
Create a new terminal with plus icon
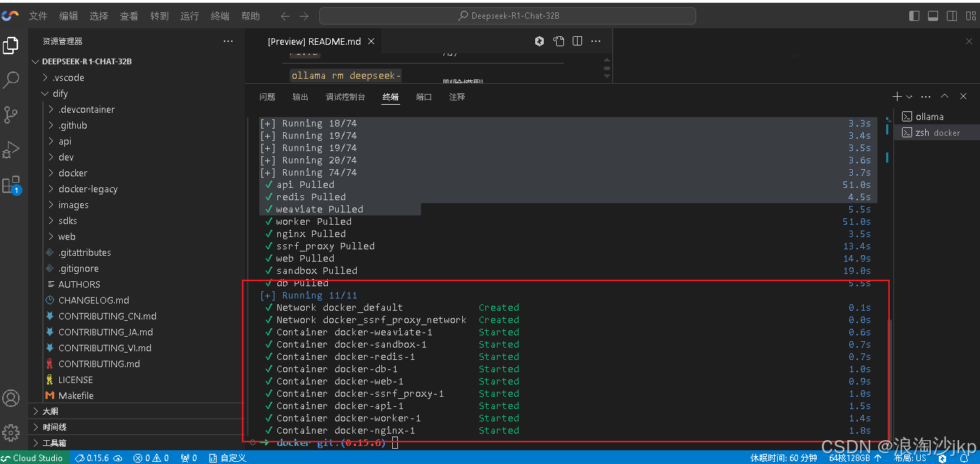click(897, 96)
